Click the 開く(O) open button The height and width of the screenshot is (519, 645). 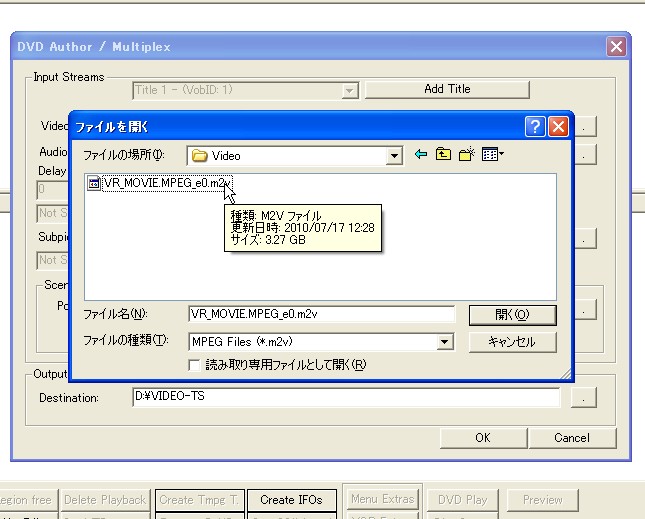click(513, 315)
